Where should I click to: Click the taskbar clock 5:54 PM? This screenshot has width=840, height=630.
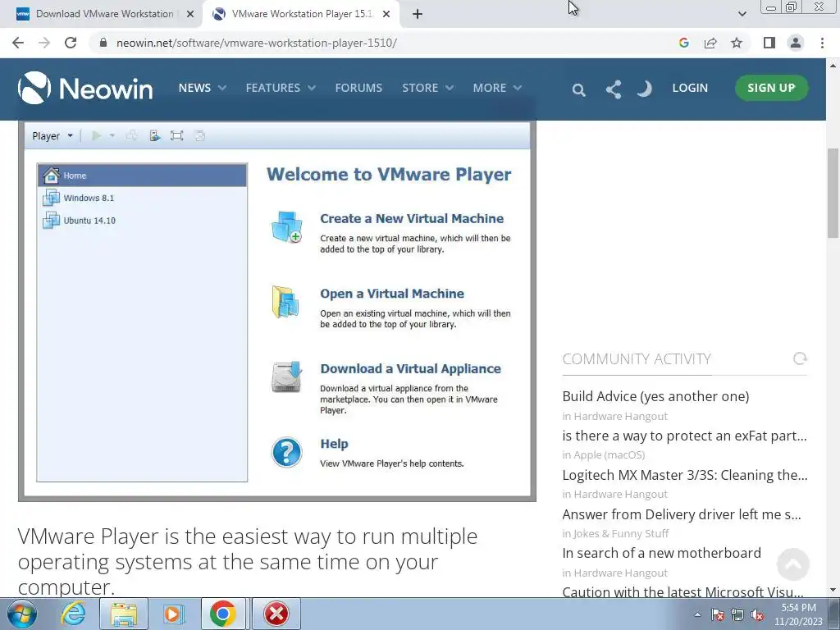798,614
